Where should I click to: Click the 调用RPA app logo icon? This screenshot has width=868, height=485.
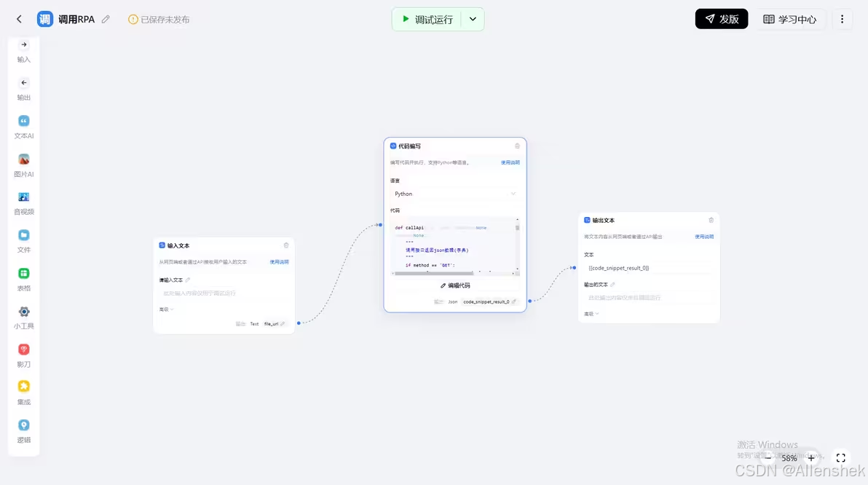[45, 20]
